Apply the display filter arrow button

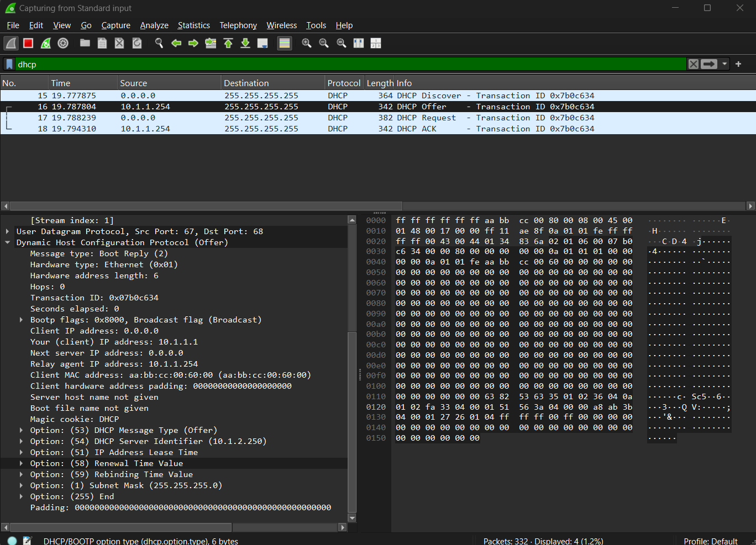(x=709, y=64)
